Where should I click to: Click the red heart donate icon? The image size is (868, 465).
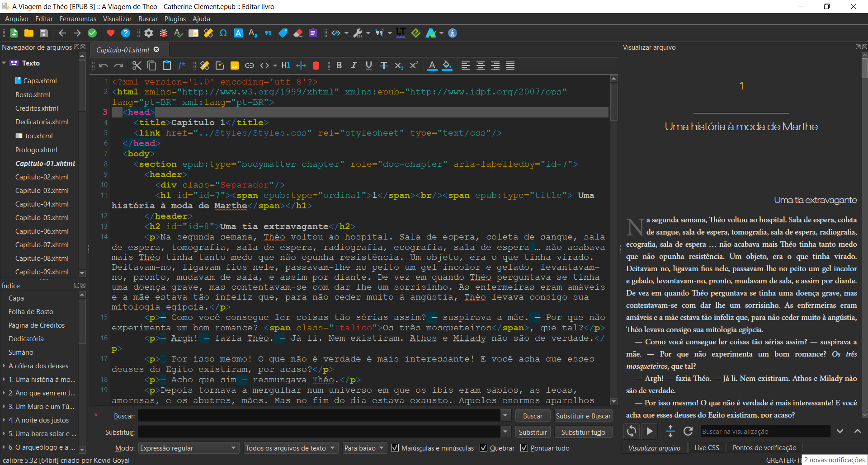tap(111, 33)
